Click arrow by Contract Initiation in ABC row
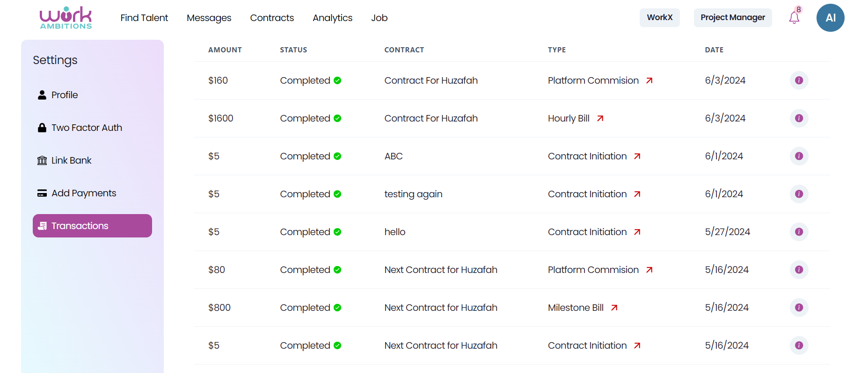 point(637,156)
